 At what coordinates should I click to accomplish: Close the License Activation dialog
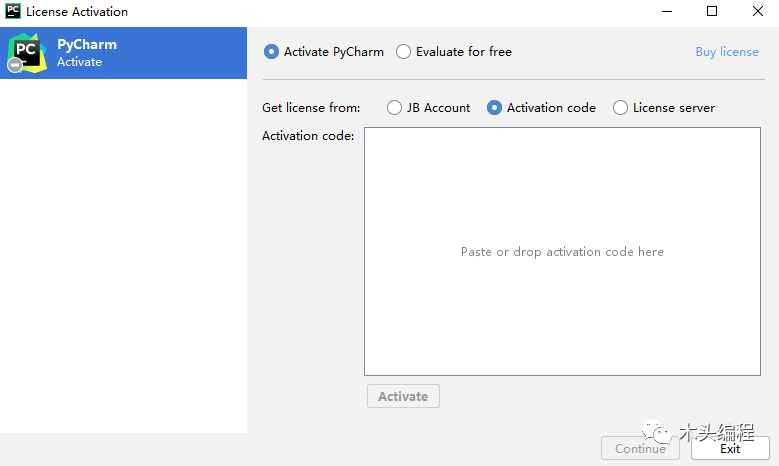757,12
